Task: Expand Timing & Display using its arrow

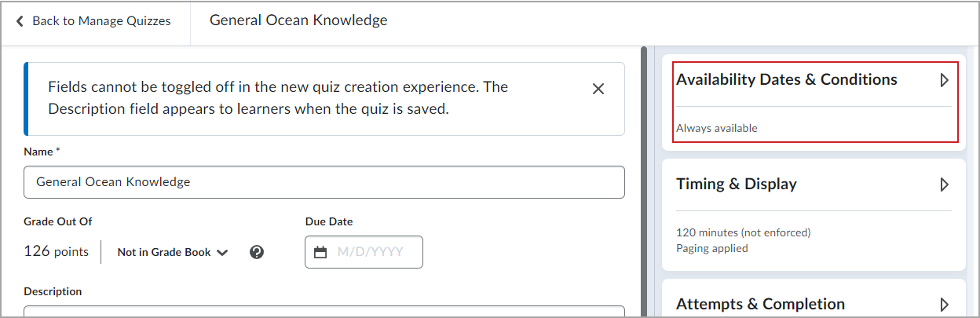Action: (945, 185)
